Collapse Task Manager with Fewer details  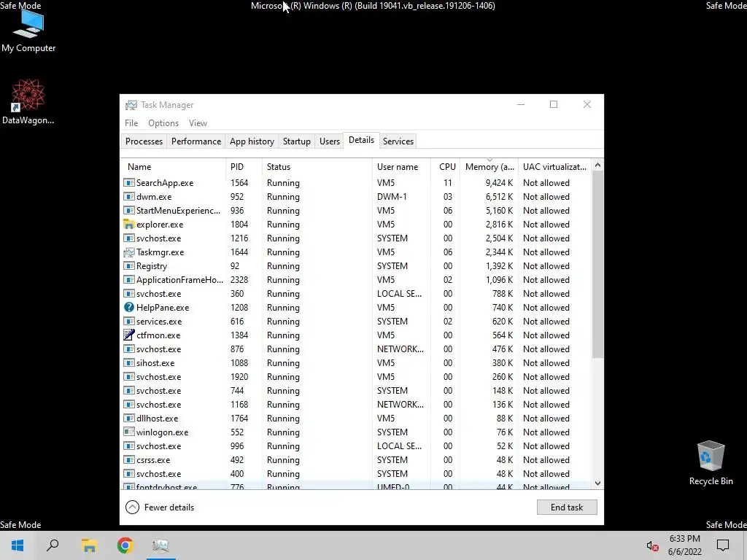160,507
